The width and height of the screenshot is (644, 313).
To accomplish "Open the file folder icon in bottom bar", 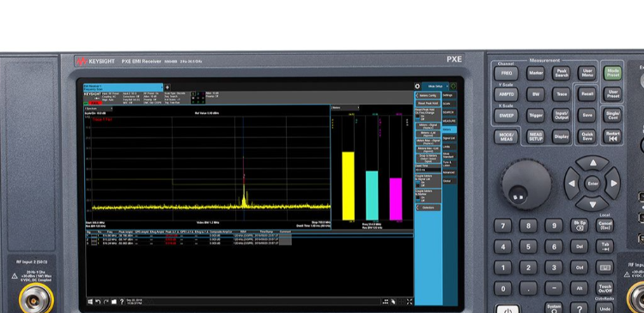I will 114,302.
